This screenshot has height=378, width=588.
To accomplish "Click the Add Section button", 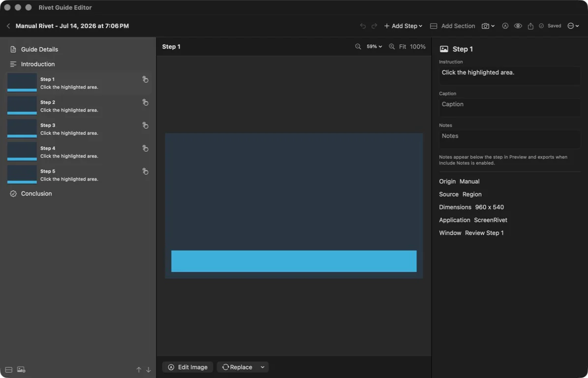I will 452,26.
